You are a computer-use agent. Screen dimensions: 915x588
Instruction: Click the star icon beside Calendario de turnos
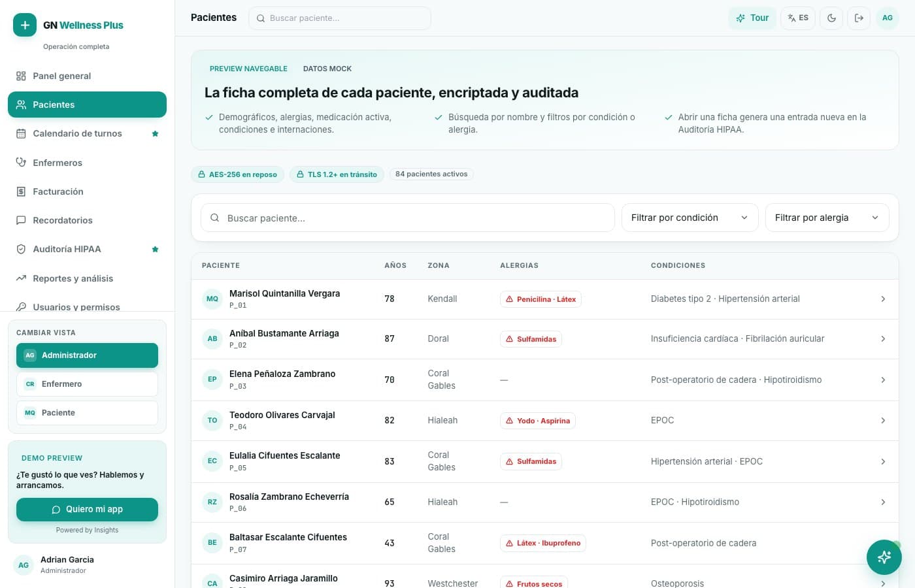[155, 133]
